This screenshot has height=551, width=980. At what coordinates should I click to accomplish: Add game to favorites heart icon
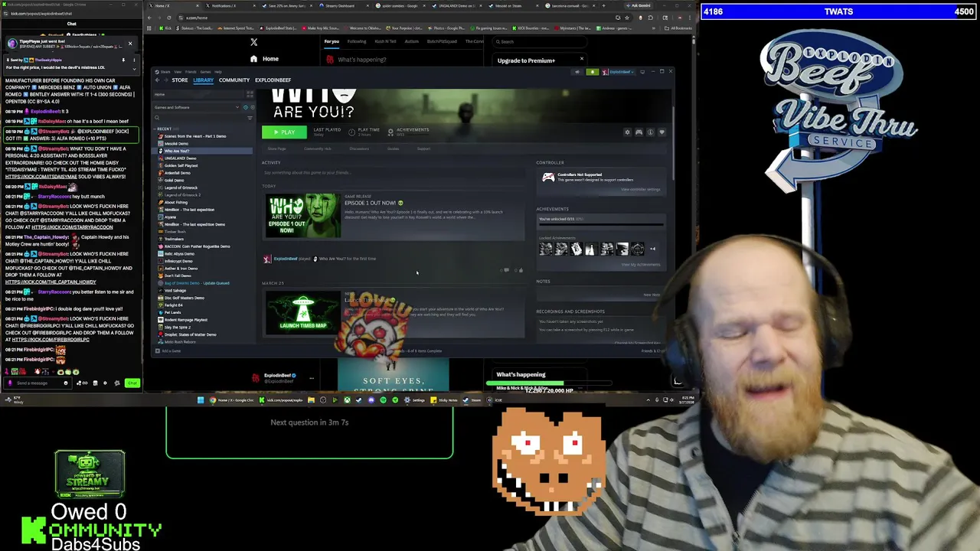[x=661, y=132]
